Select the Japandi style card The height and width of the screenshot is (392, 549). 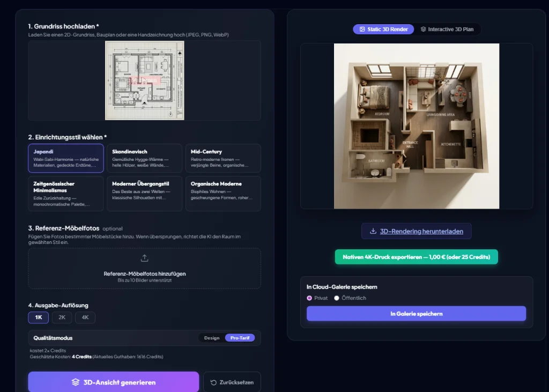[66, 158]
